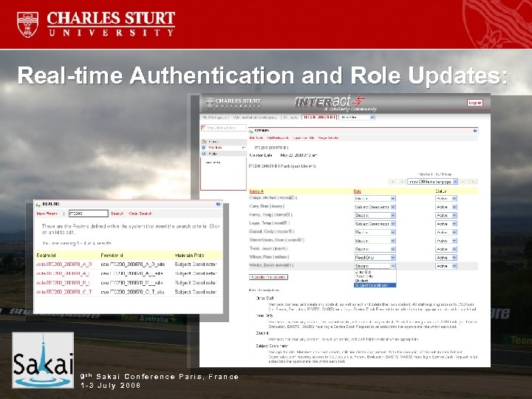
Task: Click the Sakai logo on the slide
Action: pyautogui.click(x=43, y=361)
